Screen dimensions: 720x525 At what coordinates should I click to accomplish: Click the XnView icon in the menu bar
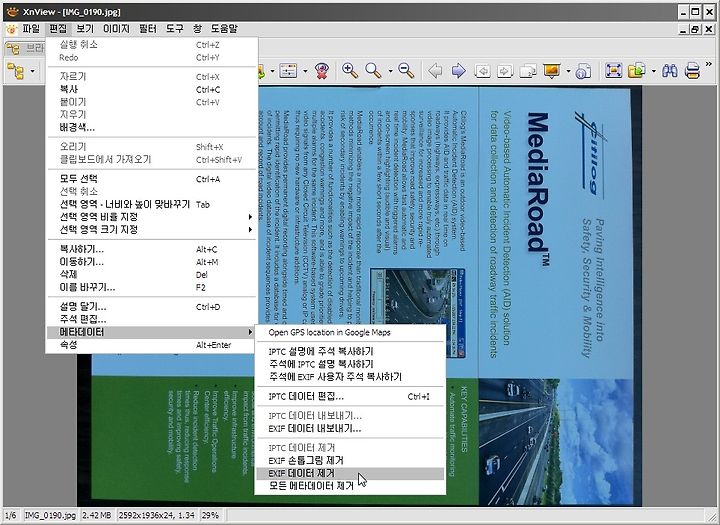tap(11, 29)
